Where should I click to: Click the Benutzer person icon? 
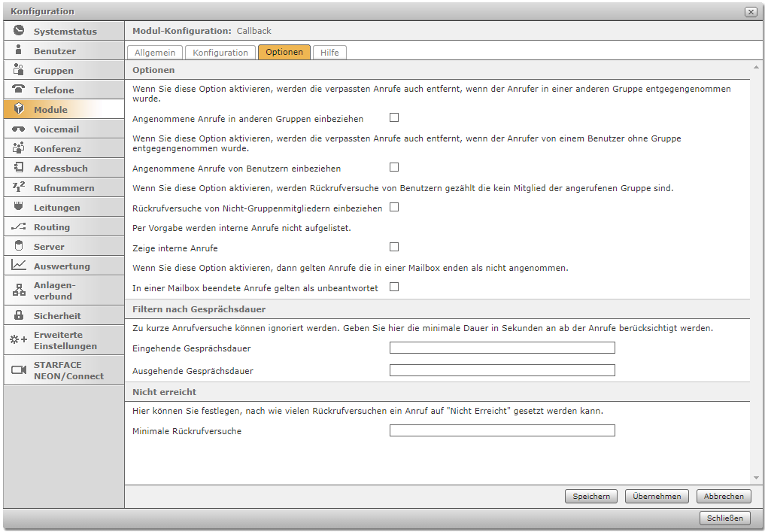[x=19, y=50]
